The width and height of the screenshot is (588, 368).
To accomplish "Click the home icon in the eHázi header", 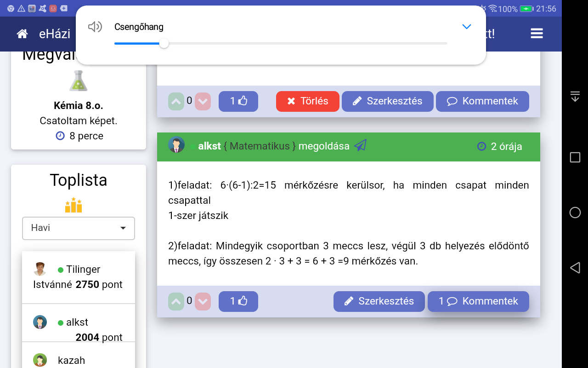I will [22, 34].
